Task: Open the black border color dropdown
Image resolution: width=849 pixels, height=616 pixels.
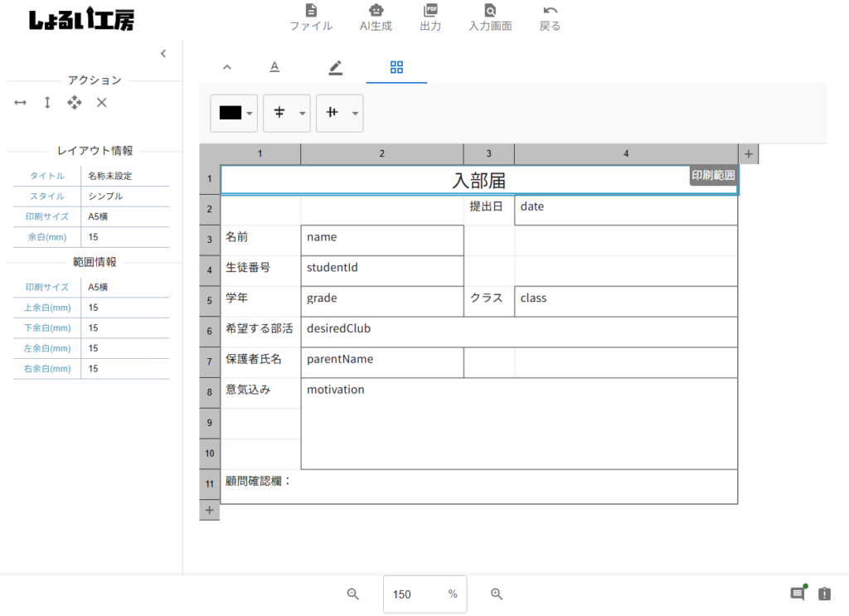Action: click(235, 114)
